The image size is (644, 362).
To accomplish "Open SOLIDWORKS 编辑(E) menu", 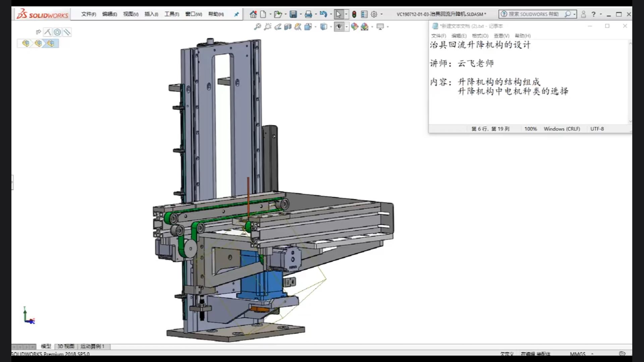I will tap(110, 14).
